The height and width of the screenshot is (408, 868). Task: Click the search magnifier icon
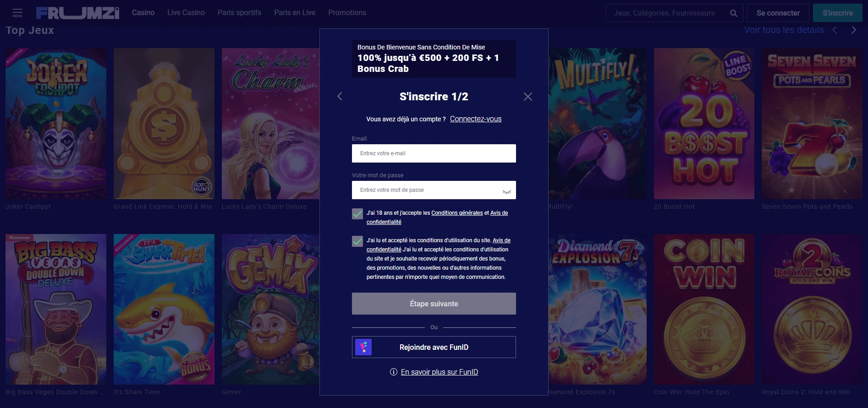tap(733, 13)
